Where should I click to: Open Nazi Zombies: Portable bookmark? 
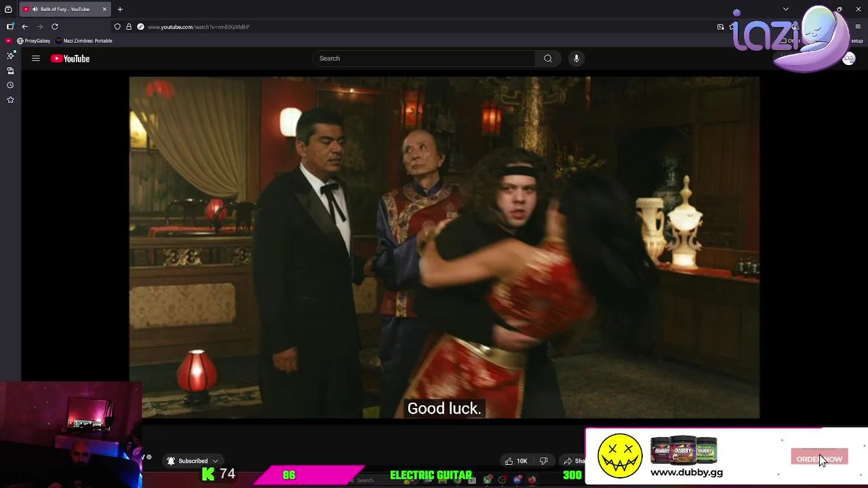(85, 41)
